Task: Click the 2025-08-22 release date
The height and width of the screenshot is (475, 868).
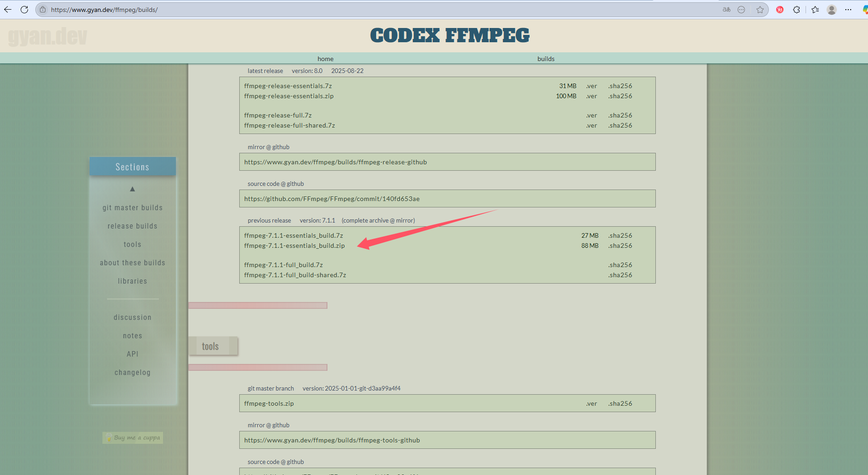Action: (347, 71)
